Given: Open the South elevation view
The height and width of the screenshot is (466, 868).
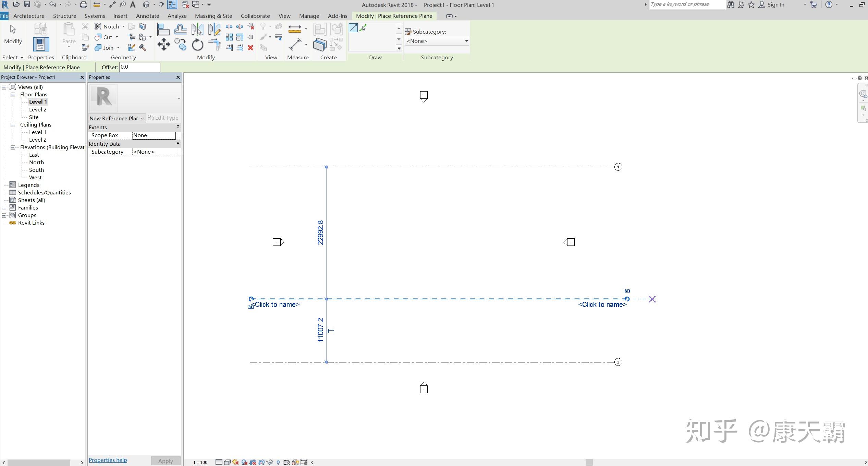Looking at the screenshot, I should click(x=36, y=170).
